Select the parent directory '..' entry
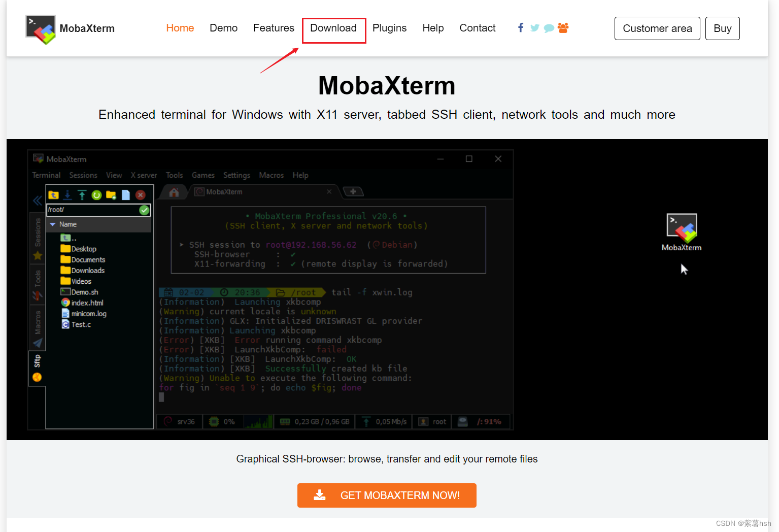The width and height of the screenshot is (779, 532). click(x=68, y=238)
